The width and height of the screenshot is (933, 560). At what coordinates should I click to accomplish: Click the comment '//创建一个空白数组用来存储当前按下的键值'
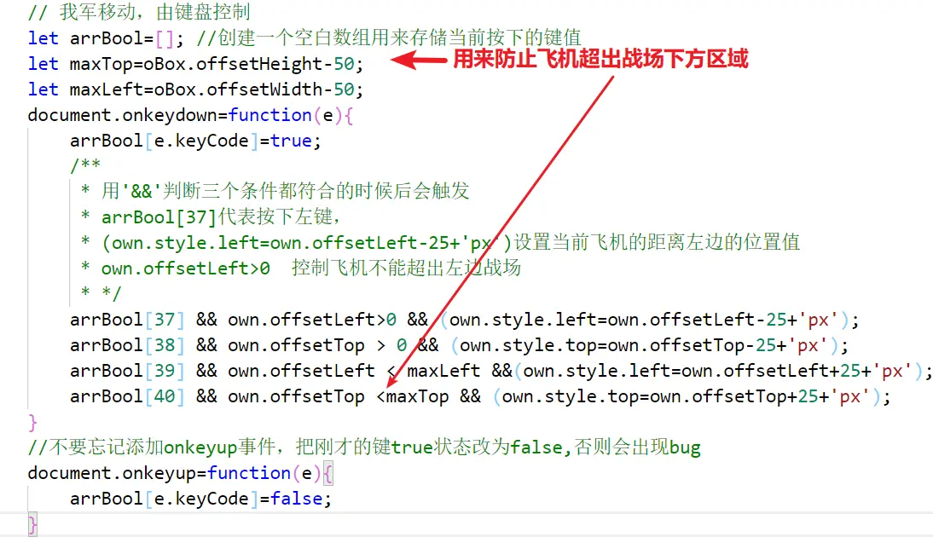(x=389, y=38)
